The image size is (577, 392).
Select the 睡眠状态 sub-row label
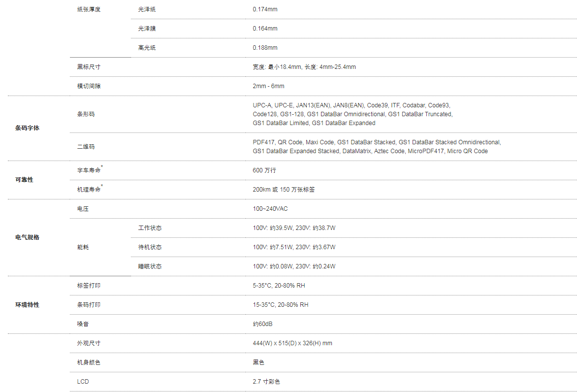tap(150, 266)
